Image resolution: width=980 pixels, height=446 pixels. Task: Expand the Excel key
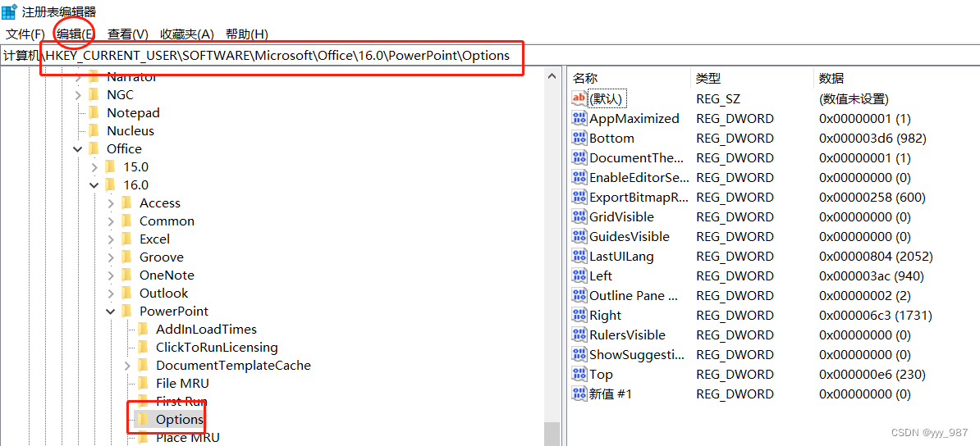[111, 239]
